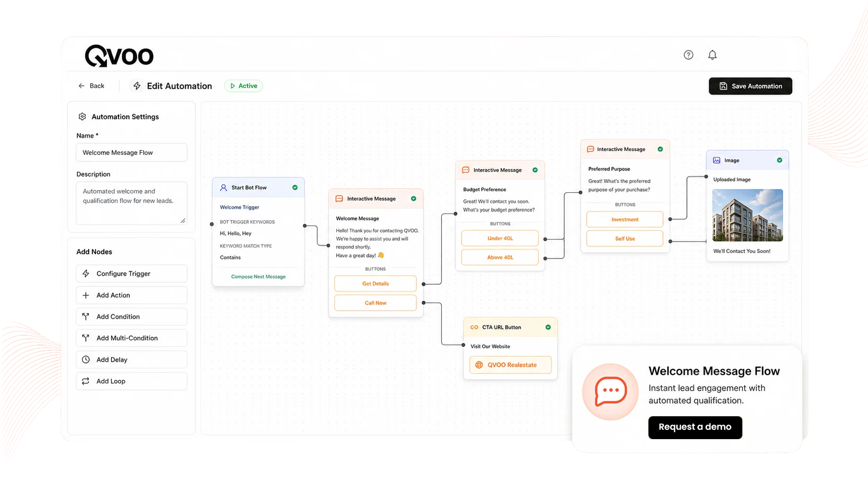
Task: Click Request a demo button
Action: pos(695,427)
